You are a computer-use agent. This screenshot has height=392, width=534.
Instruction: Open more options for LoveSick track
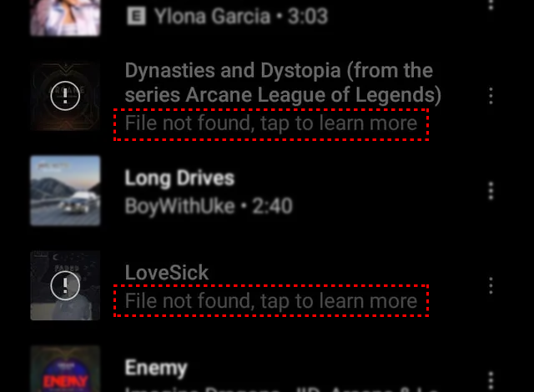point(491,285)
